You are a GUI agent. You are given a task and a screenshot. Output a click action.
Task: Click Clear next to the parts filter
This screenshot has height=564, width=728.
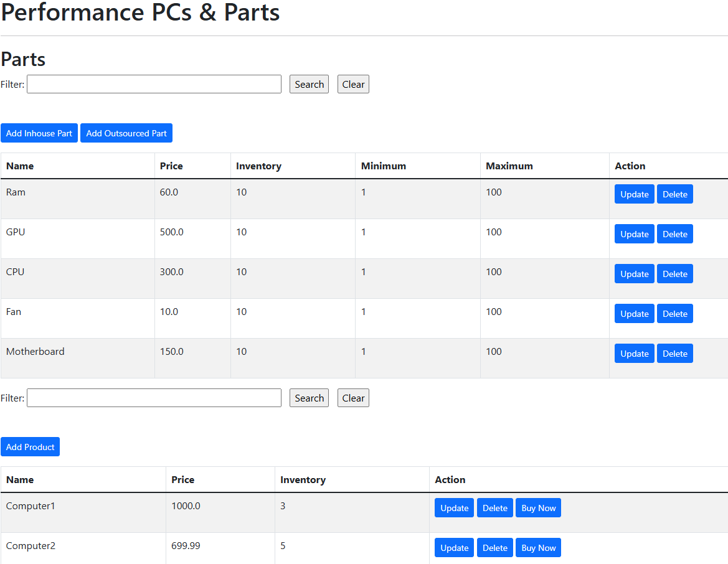coord(353,84)
